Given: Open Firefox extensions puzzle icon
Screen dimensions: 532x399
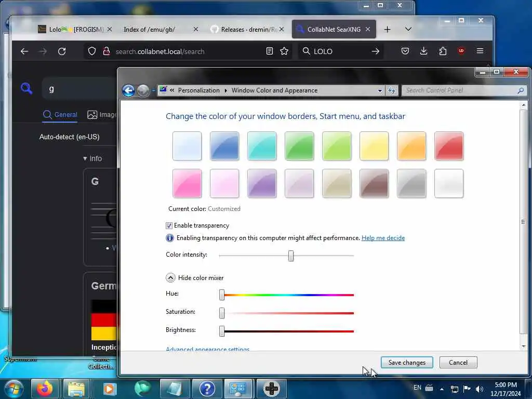Looking at the screenshot, I should click(x=443, y=51).
